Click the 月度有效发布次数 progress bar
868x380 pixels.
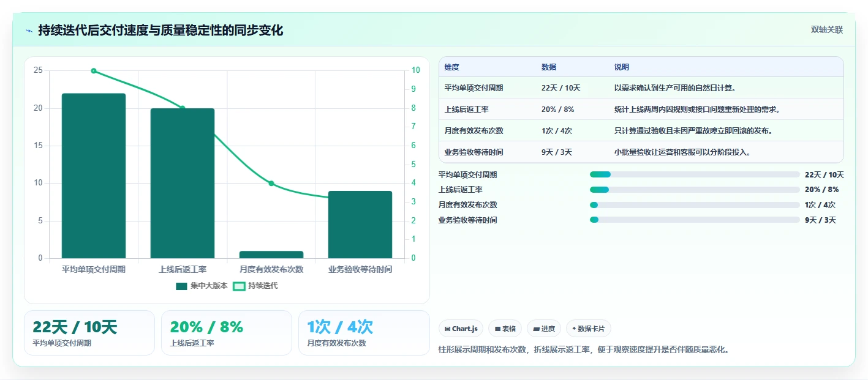click(x=695, y=205)
